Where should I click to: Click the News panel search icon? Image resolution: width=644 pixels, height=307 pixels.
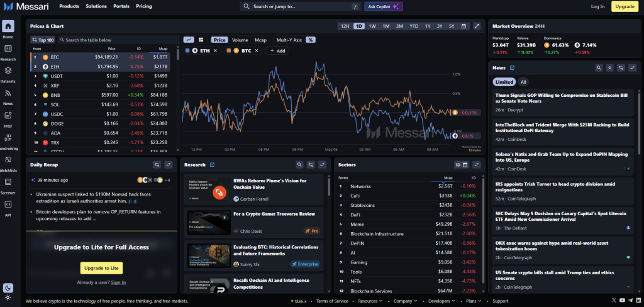click(599, 68)
